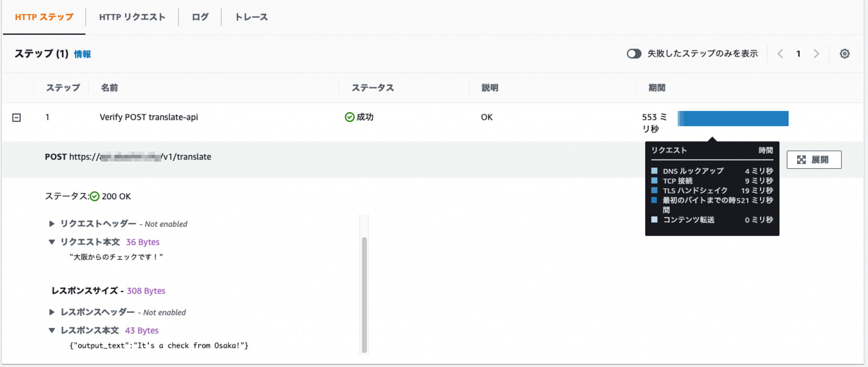Open the ログ tab
The image size is (868, 367).
pyautogui.click(x=200, y=17)
